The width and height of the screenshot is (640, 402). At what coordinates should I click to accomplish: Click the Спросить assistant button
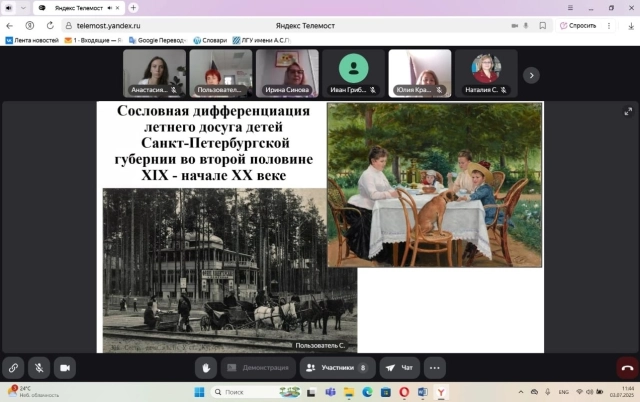578,26
